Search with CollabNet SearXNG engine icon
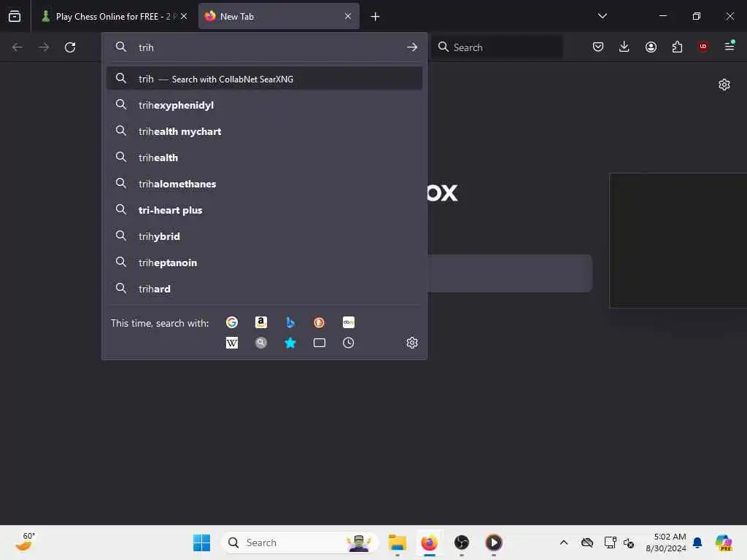Viewport: 747px width, 560px height. [260, 343]
